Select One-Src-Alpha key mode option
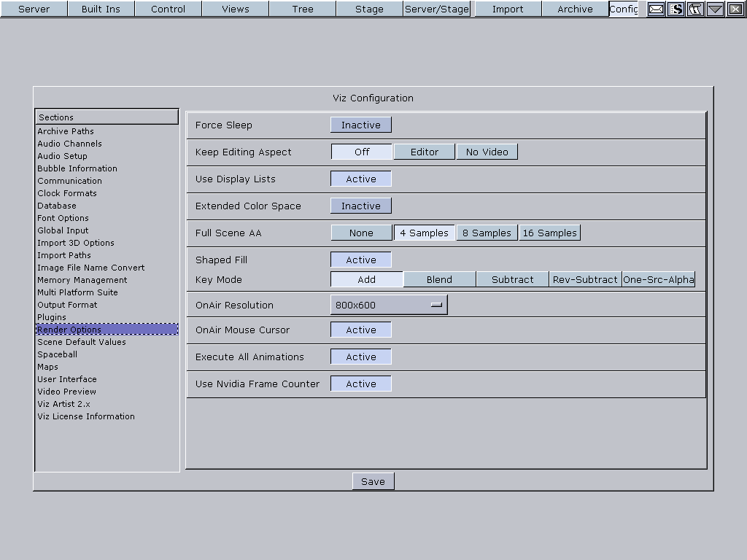Screen dimensions: 747x560 pos(658,279)
